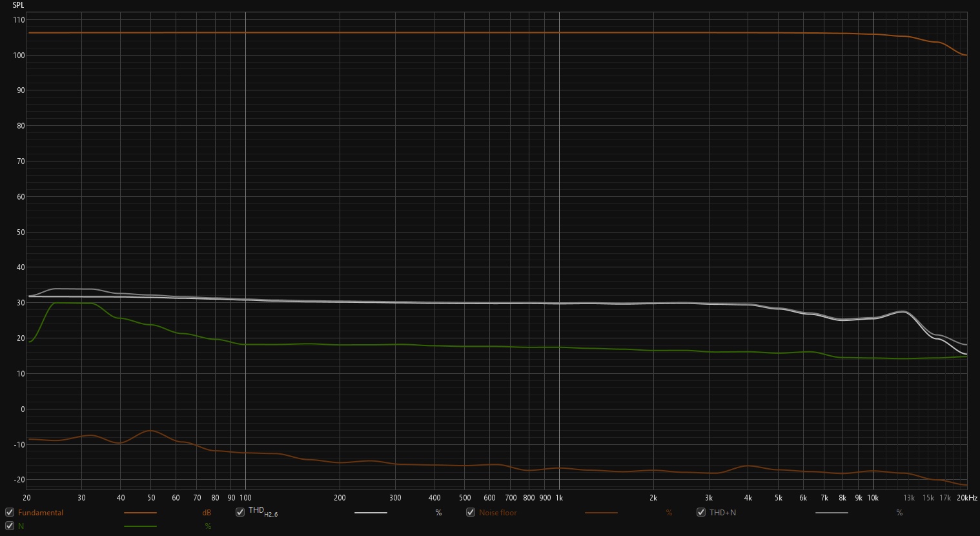This screenshot has height=536, width=980.
Task: Click the orange Fundamental line swatch
Action: [x=140, y=513]
